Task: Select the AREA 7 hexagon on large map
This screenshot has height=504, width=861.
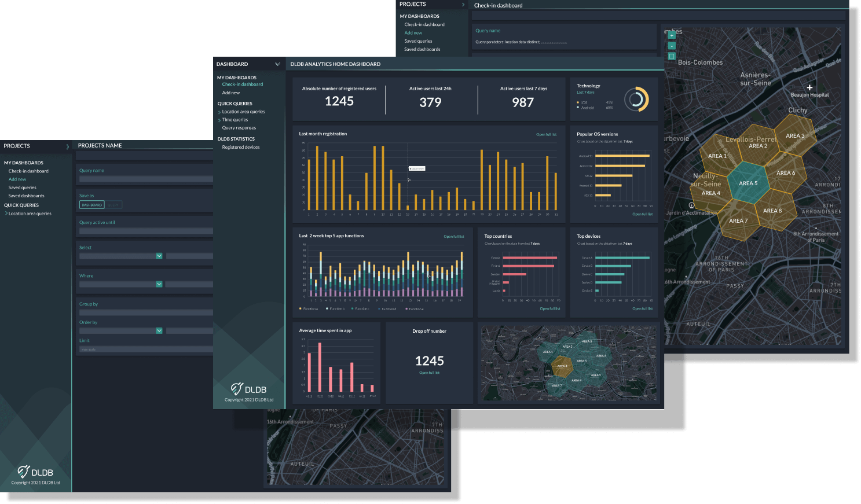Action: 738,220
